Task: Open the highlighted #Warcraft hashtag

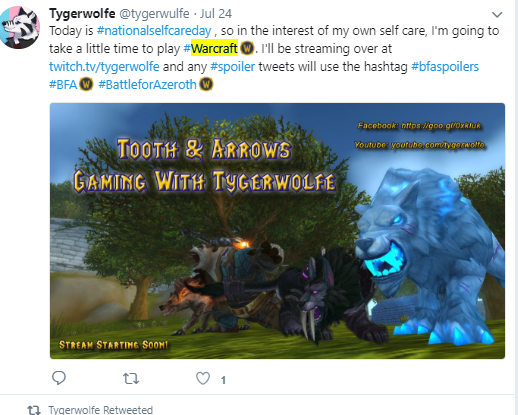Action: [x=211, y=49]
